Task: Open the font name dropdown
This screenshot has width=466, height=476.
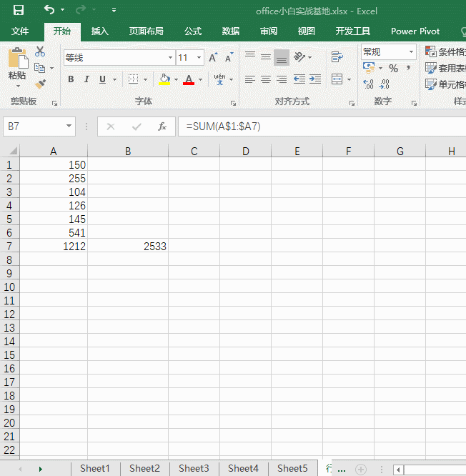Action: pos(170,58)
